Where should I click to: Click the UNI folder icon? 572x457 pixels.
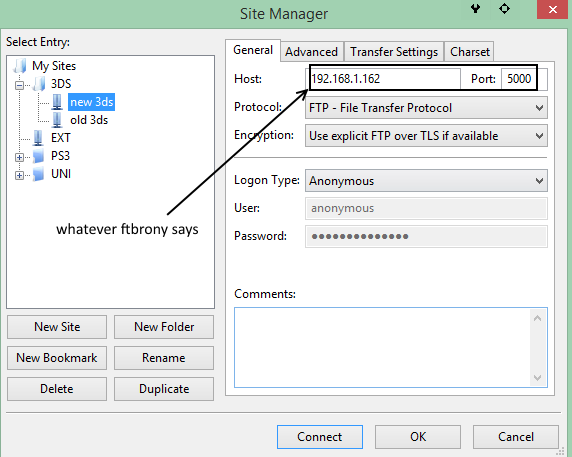click(38, 174)
